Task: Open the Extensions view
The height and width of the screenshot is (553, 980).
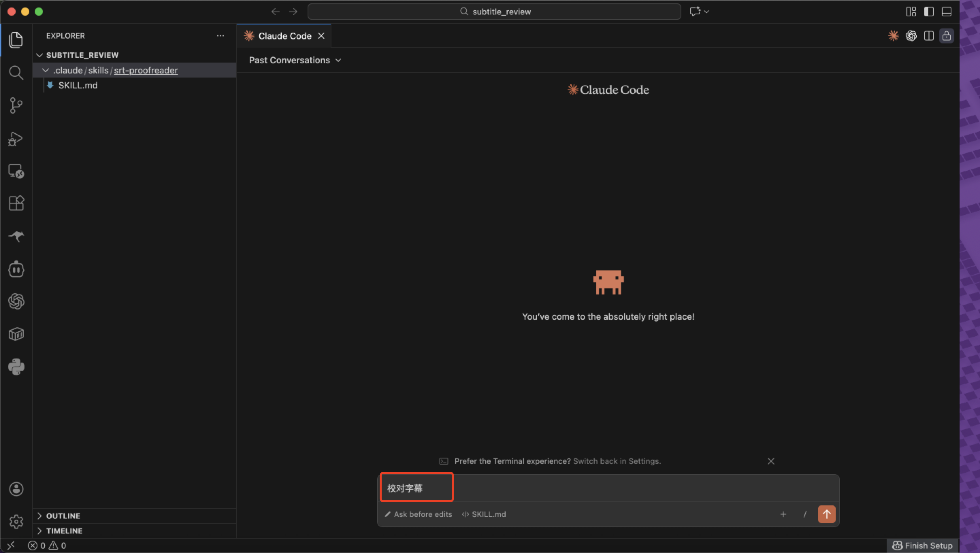Action: (x=16, y=203)
